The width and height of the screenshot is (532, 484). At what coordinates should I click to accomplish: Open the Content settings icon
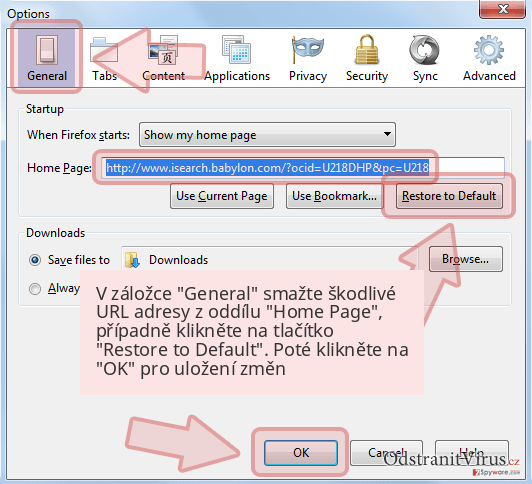click(163, 58)
